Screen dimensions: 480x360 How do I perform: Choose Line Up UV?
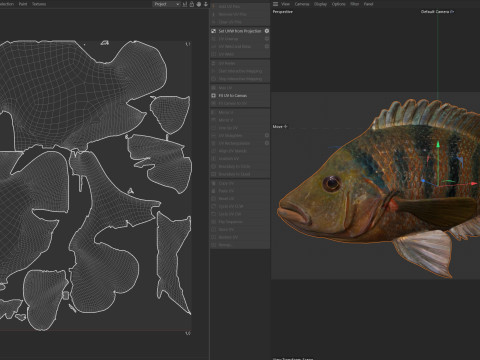pos(240,128)
